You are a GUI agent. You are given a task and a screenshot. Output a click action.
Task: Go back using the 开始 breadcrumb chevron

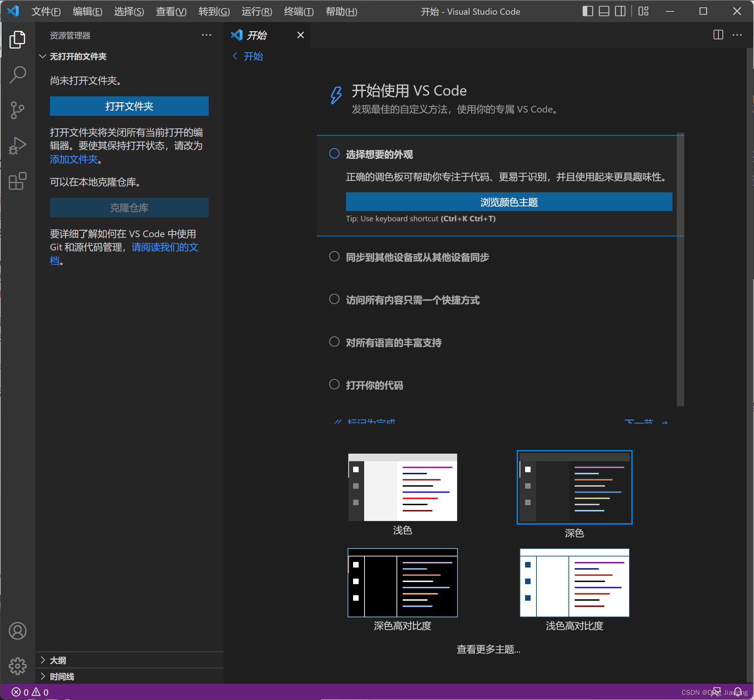pos(235,56)
